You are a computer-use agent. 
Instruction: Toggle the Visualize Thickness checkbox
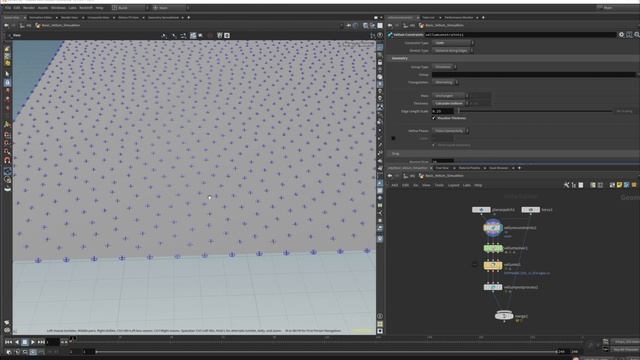pyautogui.click(x=434, y=118)
